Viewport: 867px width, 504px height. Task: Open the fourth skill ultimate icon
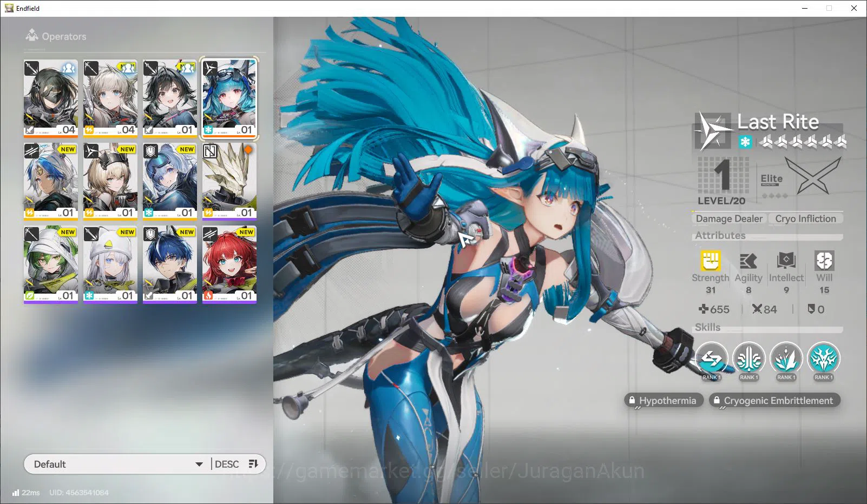pyautogui.click(x=823, y=359)
